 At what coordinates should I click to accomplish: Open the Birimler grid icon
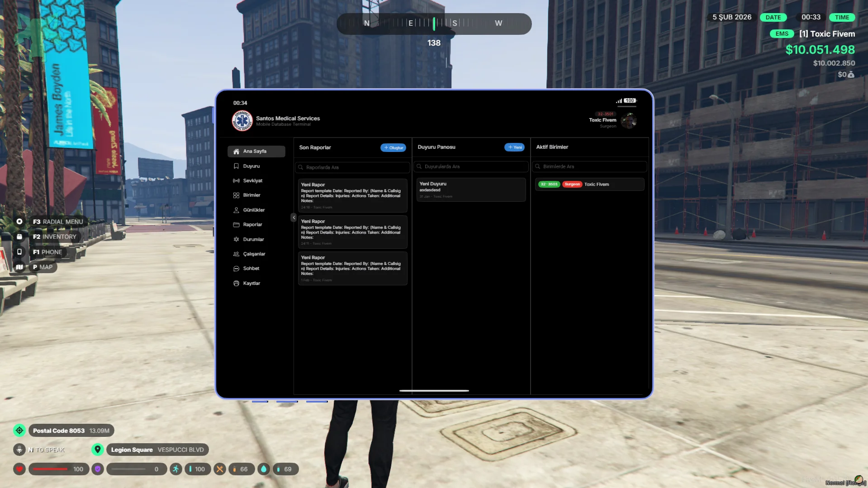coord(236,195)
